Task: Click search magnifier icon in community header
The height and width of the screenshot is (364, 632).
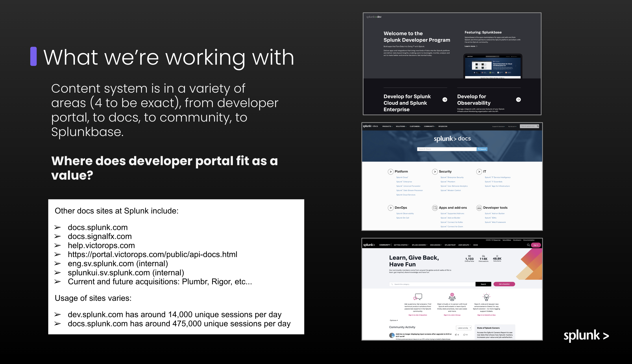Action: [528, 245]
